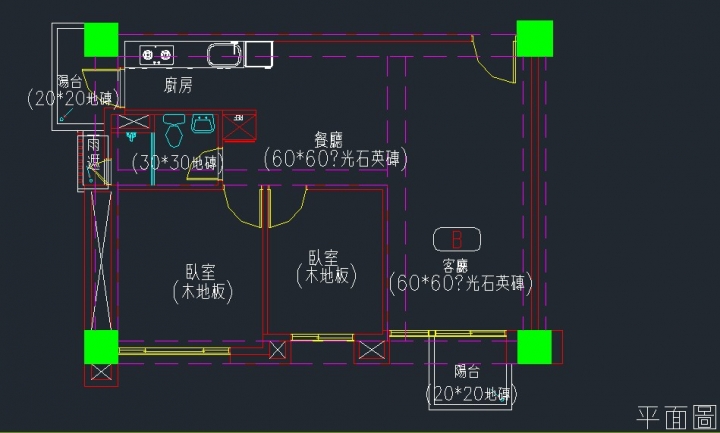Click the red crossed shaft box beside washbasin

240,126
